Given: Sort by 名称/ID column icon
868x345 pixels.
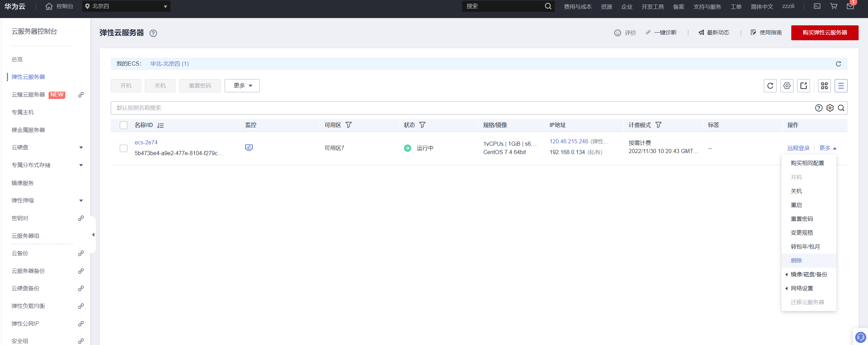Looking at the screenshot, I should pyautogui.click(x=160, y=125).
